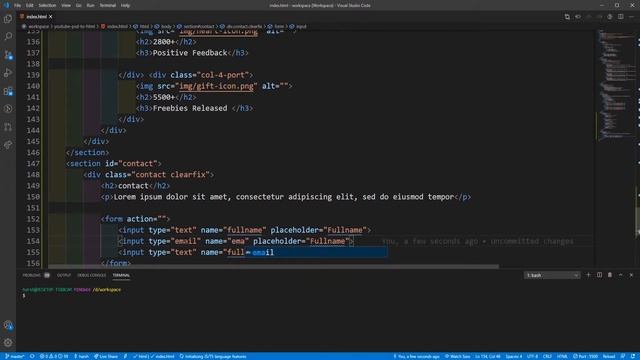The height and width of the screenshot is (360, 640).
Task: Open the Search view in activity bar
Action: 8,37
